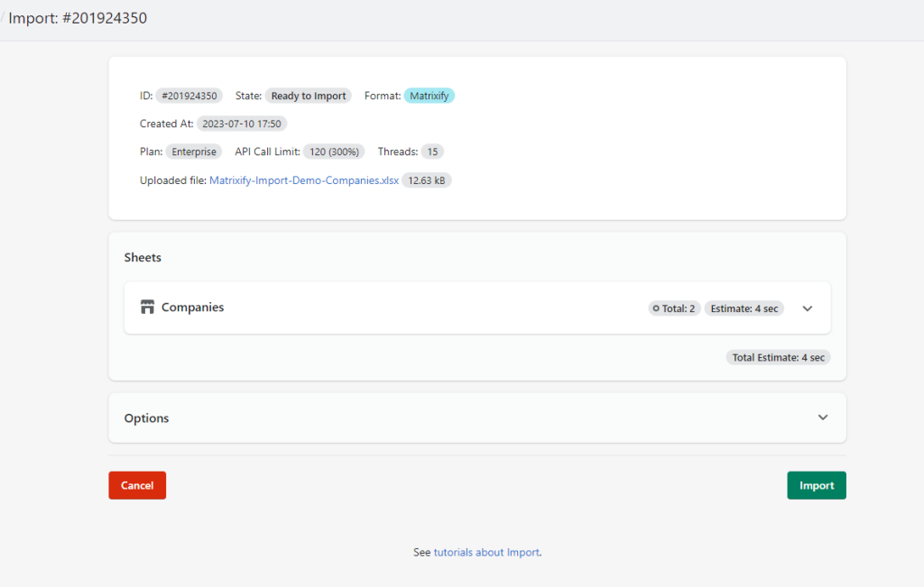
Task: Click the Import button
Action: coord(816,485)
